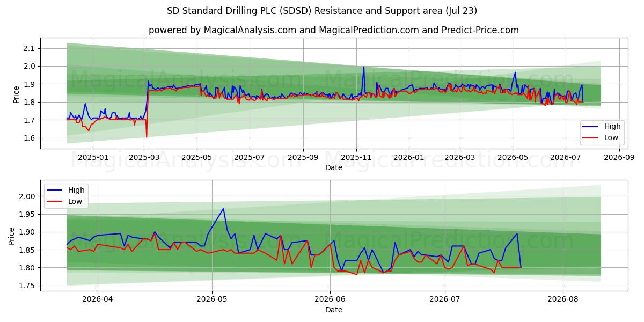Image resolution: width=644 pixels, height=322 pixels.
Task: Click the 2026-05 tick label on upper chart
Action: pyautogui.click(x=512, y=158)
